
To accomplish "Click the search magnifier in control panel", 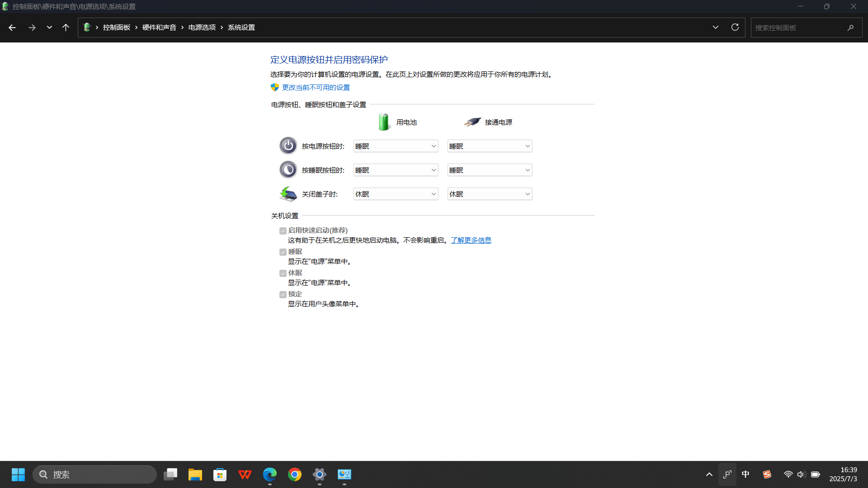I will point(850,28).
